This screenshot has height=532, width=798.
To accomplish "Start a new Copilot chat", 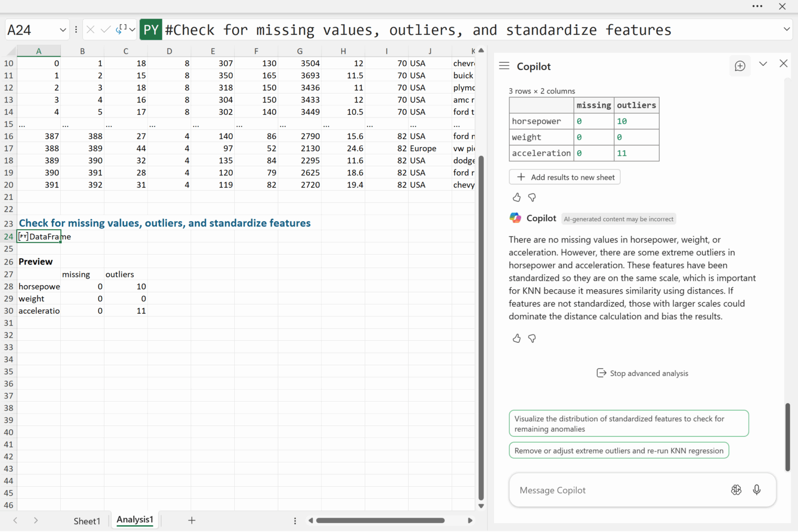I will pyautogui.click(x=740, y=66).
